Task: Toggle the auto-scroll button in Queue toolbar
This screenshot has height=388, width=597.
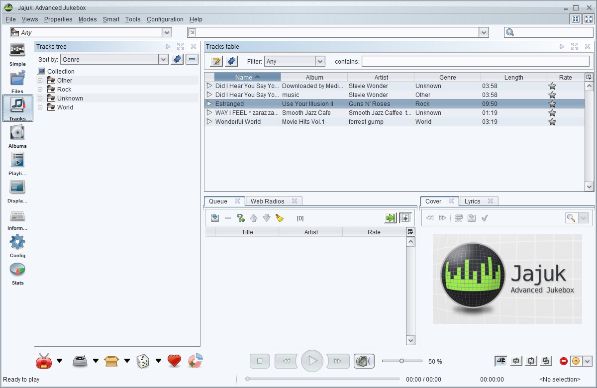Action: (405, 218)
